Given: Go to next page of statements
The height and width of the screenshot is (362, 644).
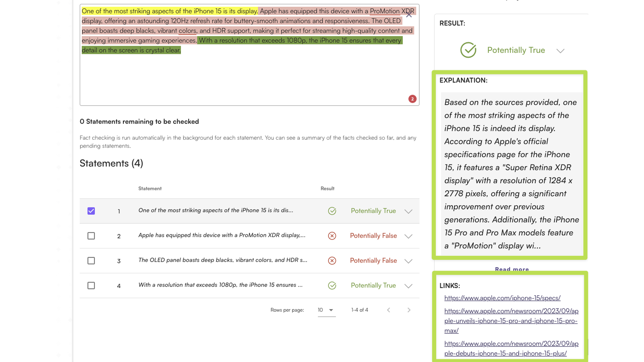Looking at the screenshot, I should tap(409, 310).
